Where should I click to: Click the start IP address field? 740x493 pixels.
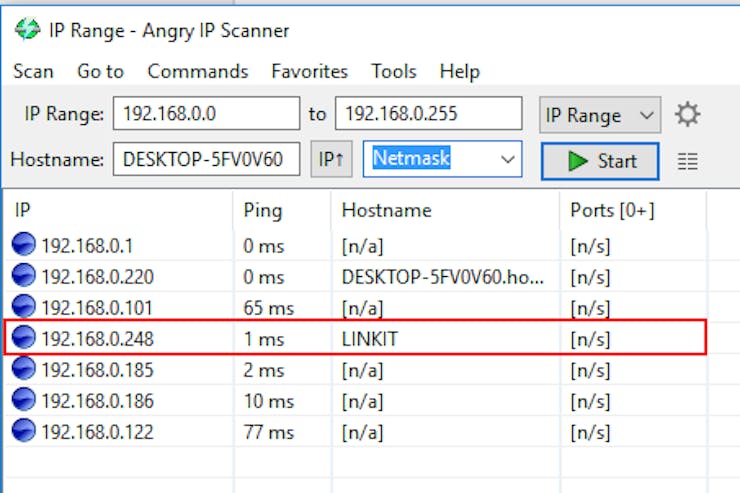(206, 114)
